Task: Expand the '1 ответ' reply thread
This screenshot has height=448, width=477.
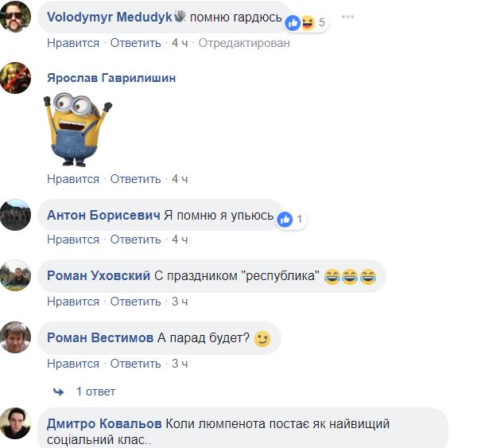Action: [96, 392]
